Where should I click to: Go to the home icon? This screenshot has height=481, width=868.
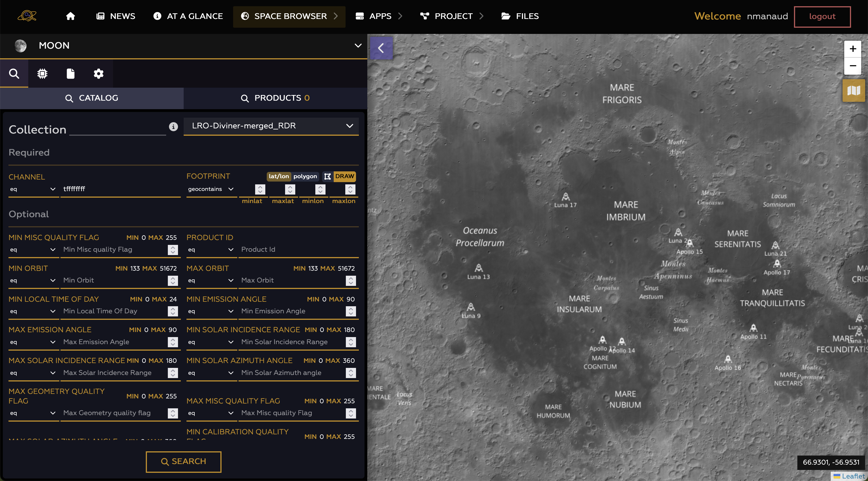(x=70, y=16)
